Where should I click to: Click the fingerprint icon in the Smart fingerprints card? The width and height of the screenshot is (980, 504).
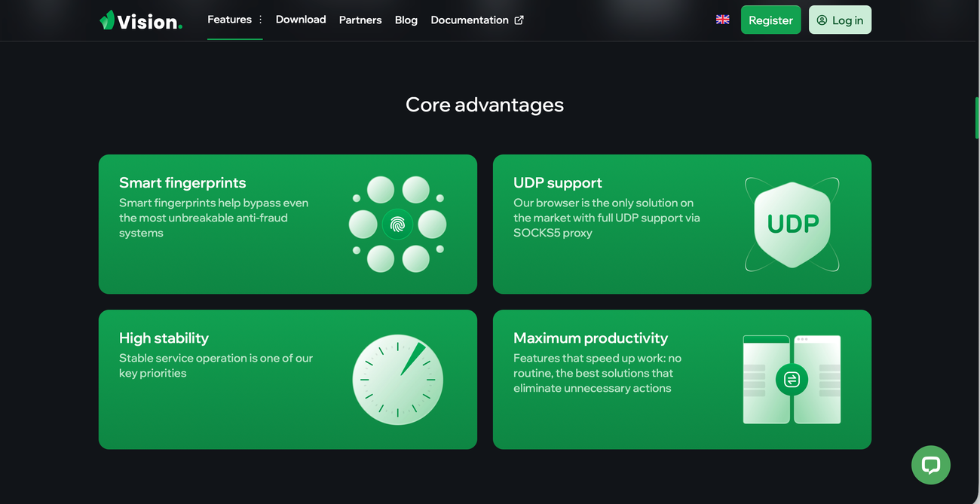397,224
